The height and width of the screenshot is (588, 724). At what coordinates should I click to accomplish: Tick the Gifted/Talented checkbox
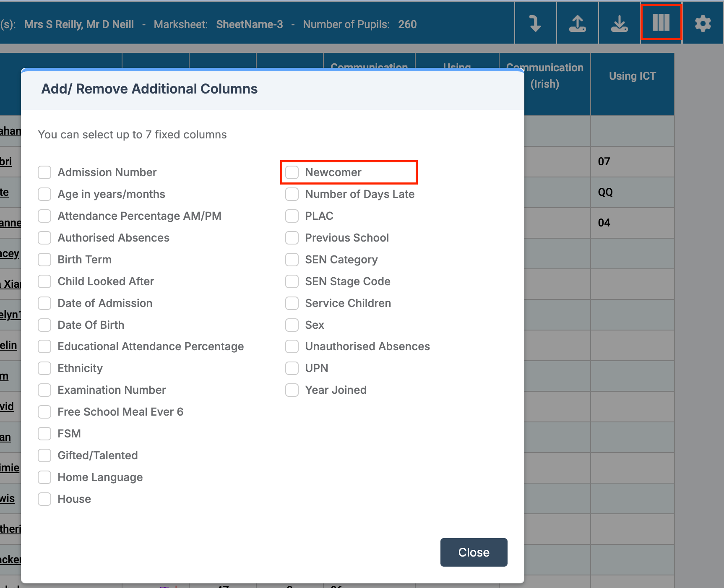click(44, 455)
